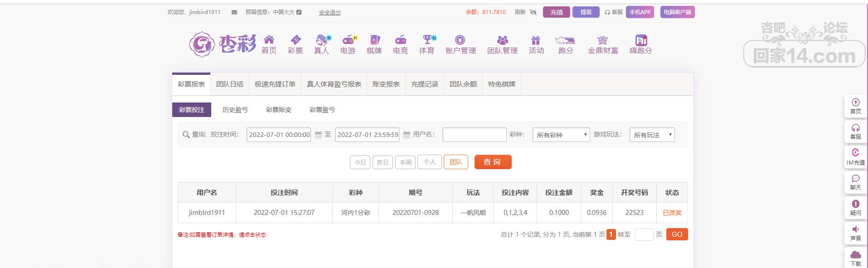This screenshot has height=268, width=868.
Task: Click username cell jimbird1911
Action: (x=207, y=213)
